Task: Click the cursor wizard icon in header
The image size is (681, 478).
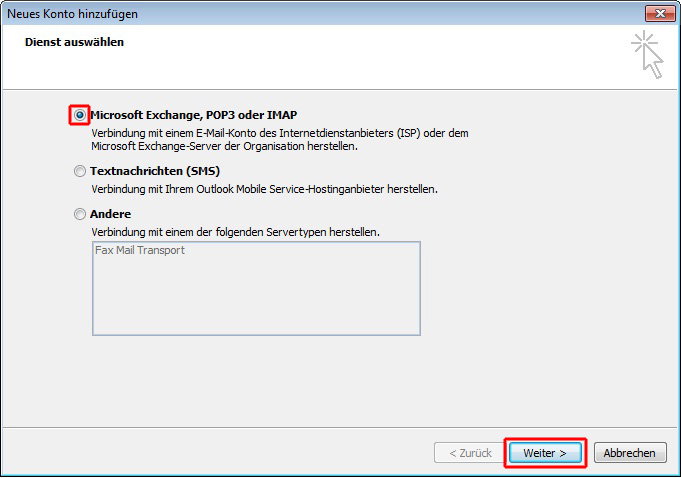Action: pos(647,54)
